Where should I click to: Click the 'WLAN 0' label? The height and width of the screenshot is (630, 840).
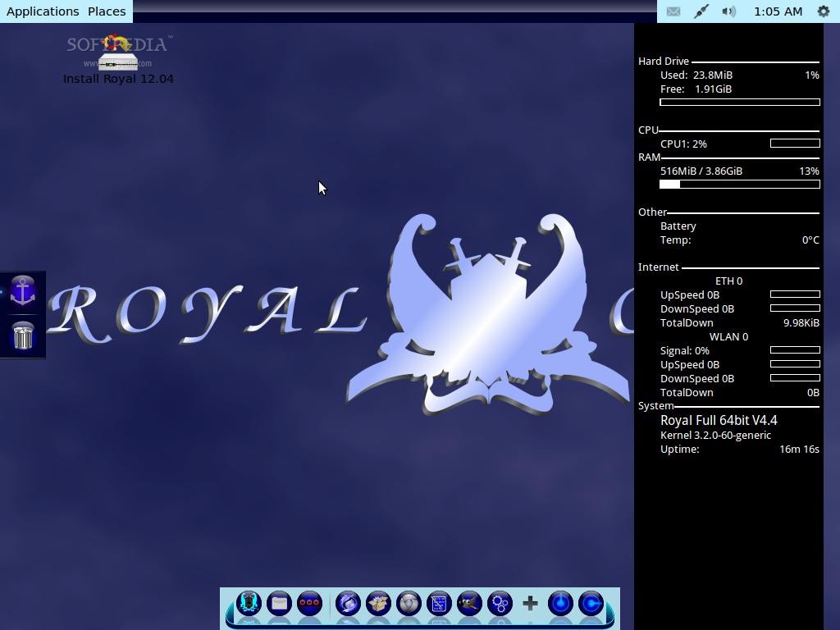click(728, 336)
